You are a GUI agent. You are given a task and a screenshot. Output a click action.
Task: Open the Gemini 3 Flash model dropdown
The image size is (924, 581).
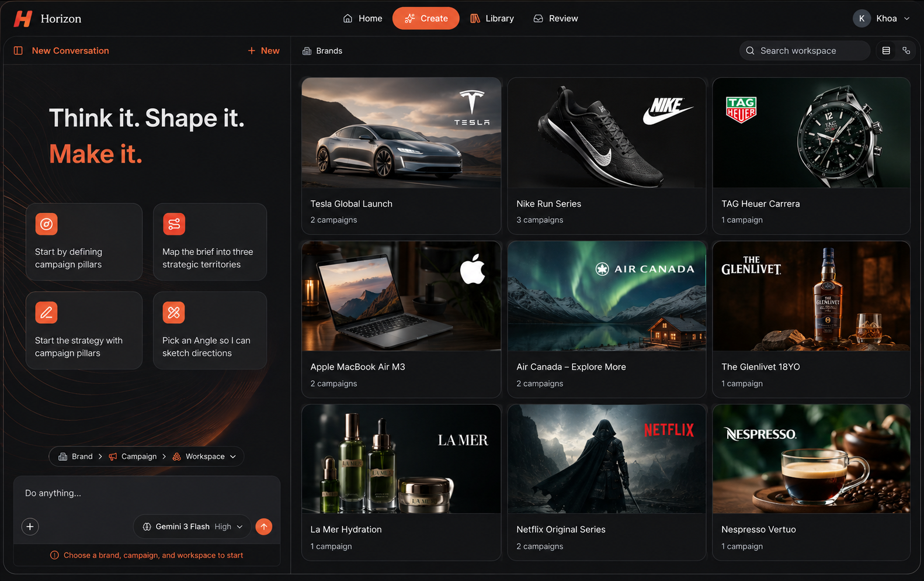[192, 527]
